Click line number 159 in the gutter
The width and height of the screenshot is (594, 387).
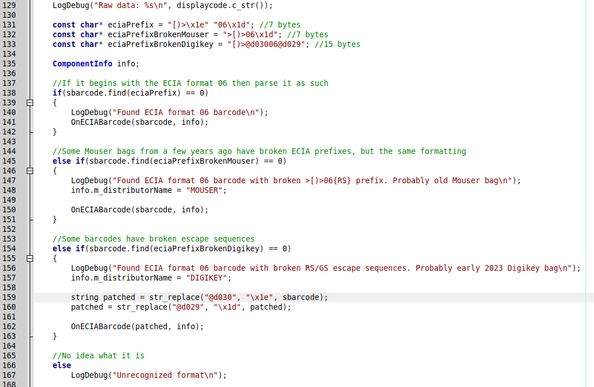pos(9,297)
